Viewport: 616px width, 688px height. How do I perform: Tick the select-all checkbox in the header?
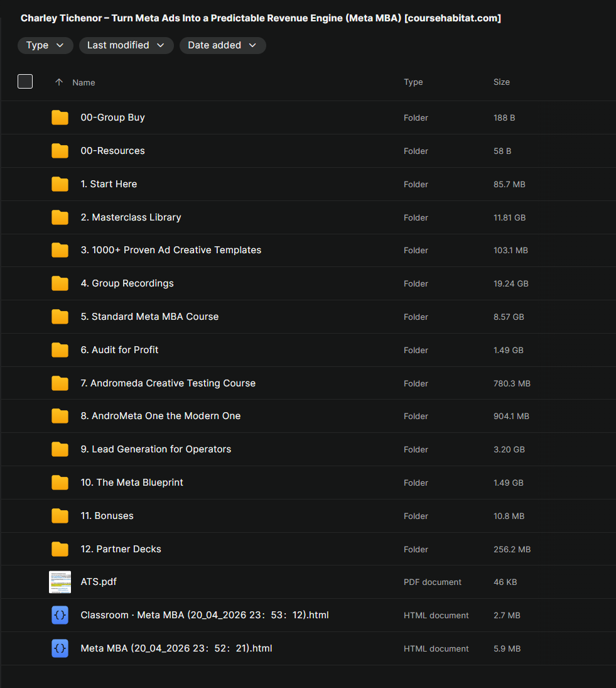click(25, 82)
